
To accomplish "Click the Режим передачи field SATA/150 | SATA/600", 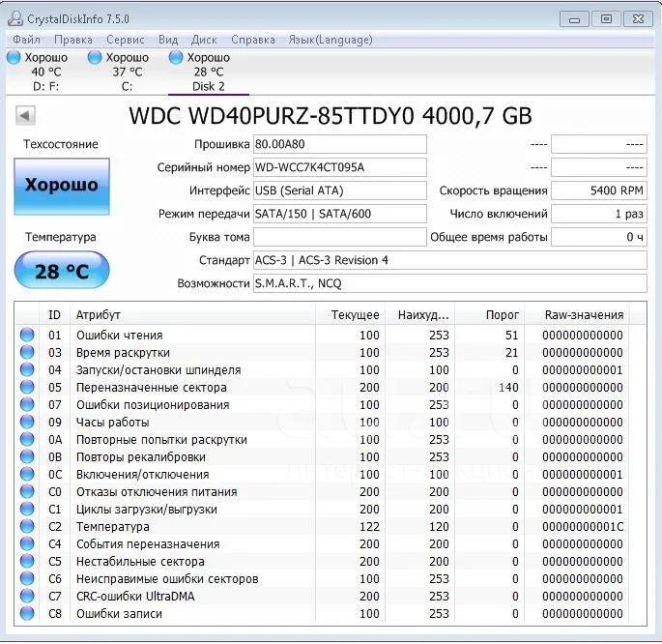I will 340,214.
